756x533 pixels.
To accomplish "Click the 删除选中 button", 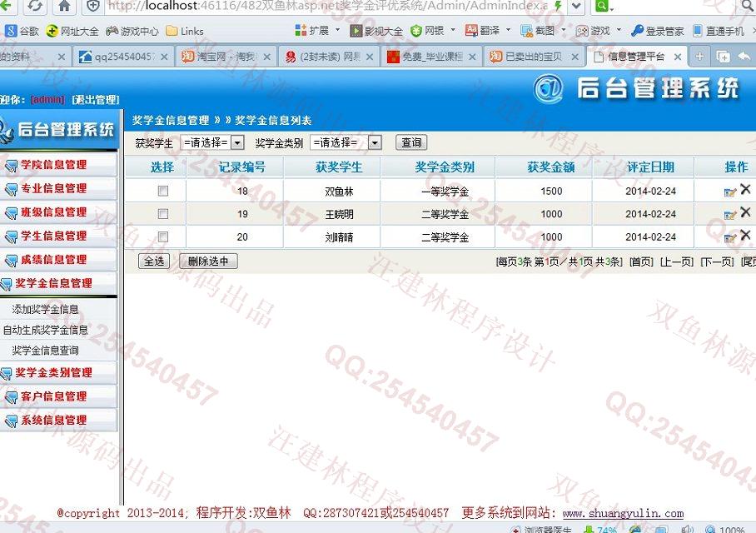I will [208, 262].
